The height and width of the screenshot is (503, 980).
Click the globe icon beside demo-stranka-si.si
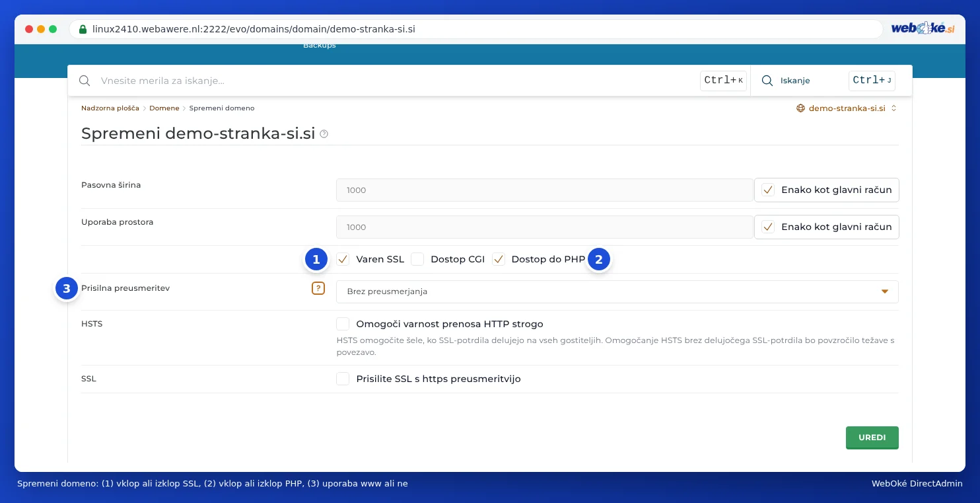(801, 108)
